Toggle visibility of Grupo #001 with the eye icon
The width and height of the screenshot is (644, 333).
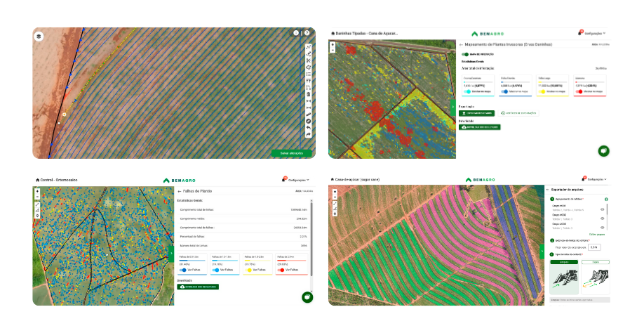point(602,209)
